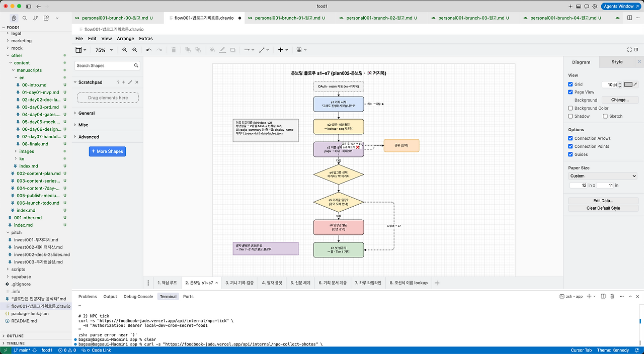Toggle the Page View checkbox

coord(570,92)
